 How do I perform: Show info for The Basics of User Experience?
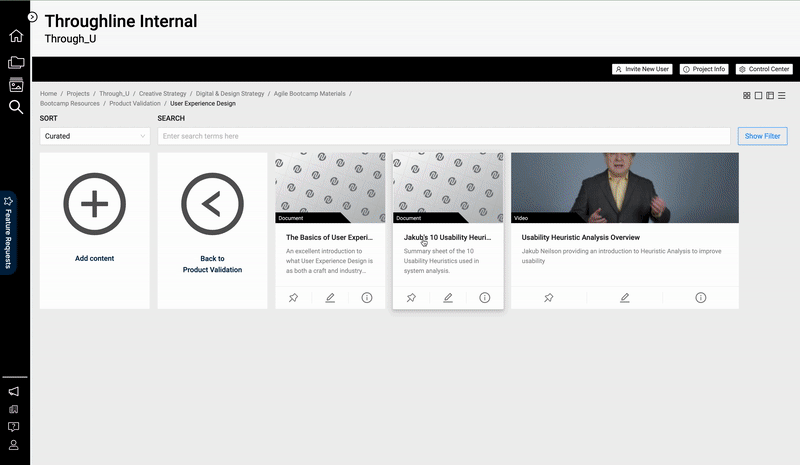tap(367, 298)
